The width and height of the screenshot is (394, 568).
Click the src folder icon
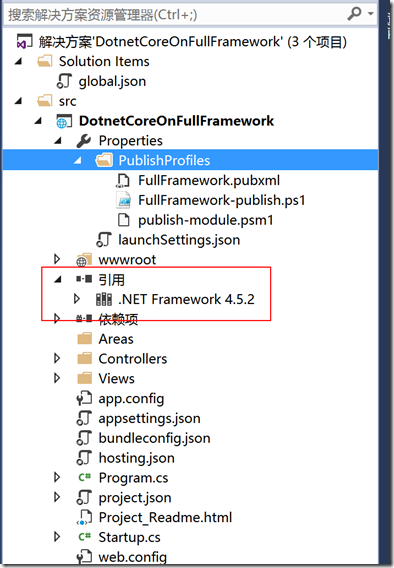(x=45, y=100)
